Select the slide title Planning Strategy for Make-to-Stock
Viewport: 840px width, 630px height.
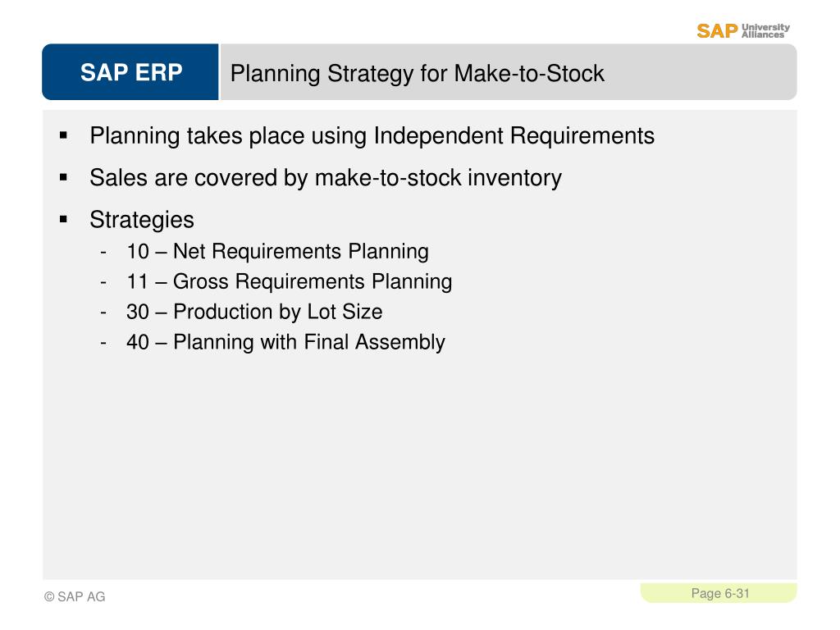coord(417,73)
